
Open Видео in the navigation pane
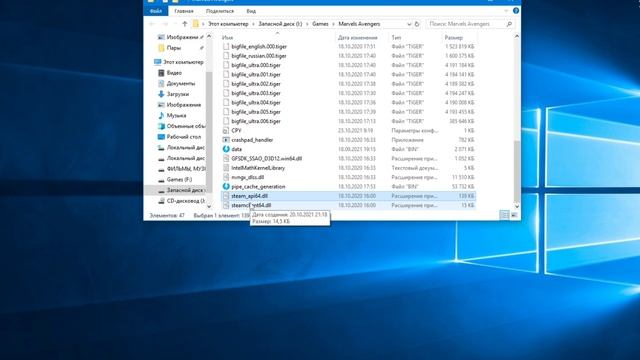[174, 73]
